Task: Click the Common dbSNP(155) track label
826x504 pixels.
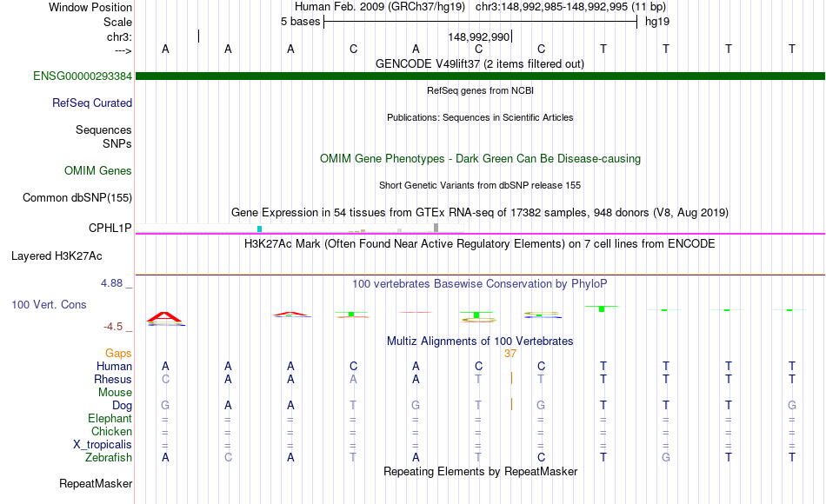Action: (77, 197)
